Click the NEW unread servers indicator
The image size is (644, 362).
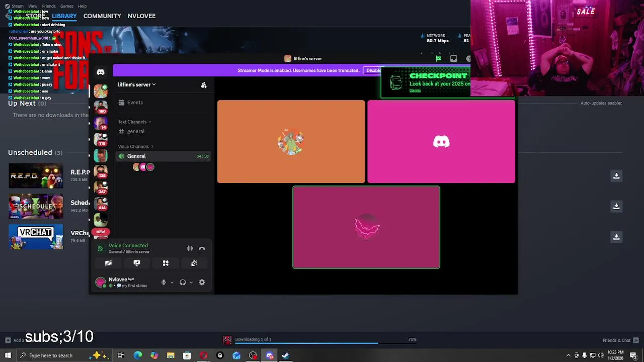[101, 232]
